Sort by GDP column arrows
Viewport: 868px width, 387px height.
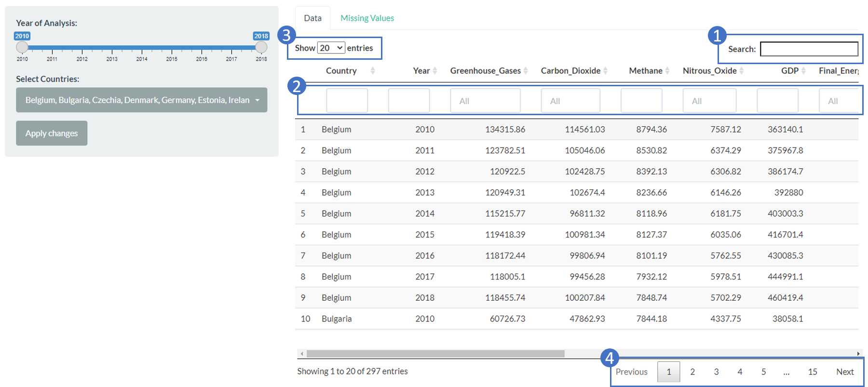(x=803, y=71)
